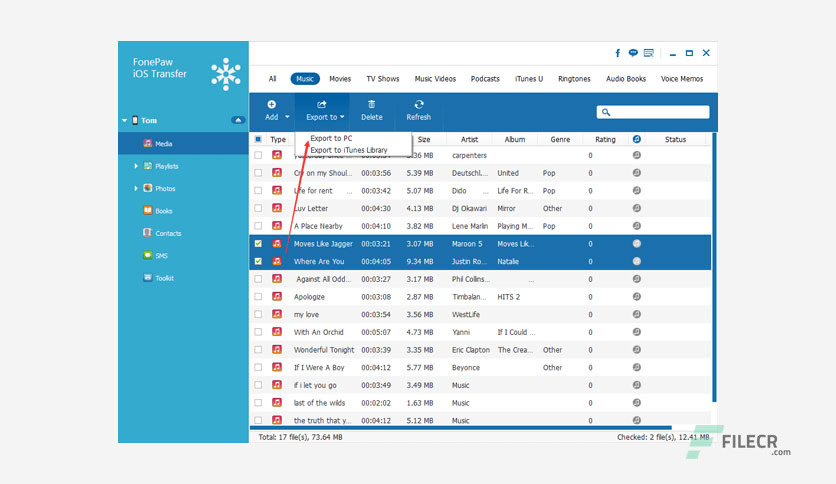
Task: Click the eject icon next to Tom
Action: click(238, 120)
